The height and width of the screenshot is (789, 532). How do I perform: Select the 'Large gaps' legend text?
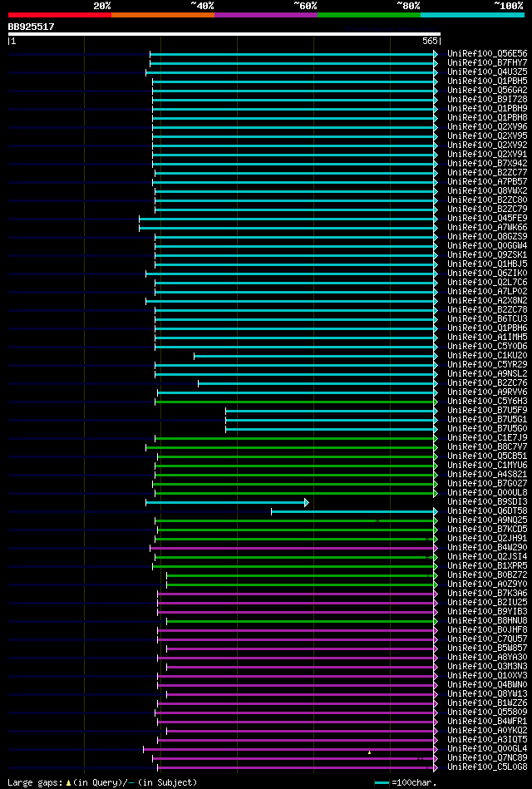click(36, 782)
